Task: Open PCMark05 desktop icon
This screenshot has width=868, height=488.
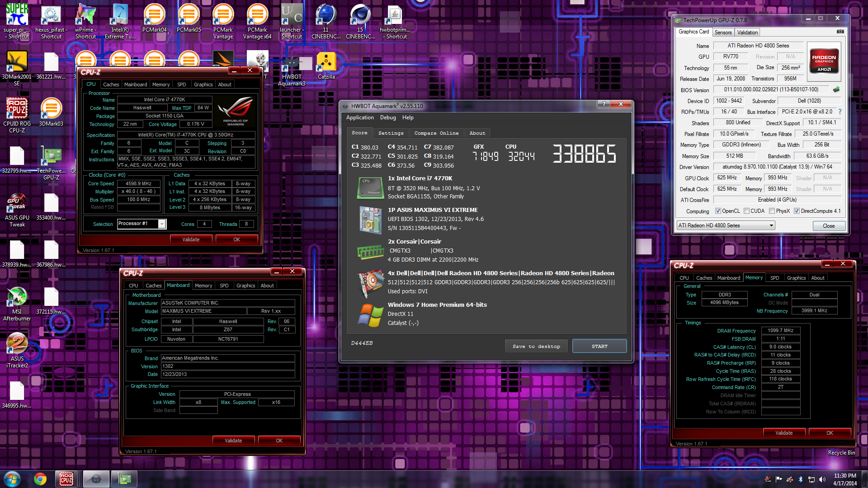Action: (x=189, y=18)
